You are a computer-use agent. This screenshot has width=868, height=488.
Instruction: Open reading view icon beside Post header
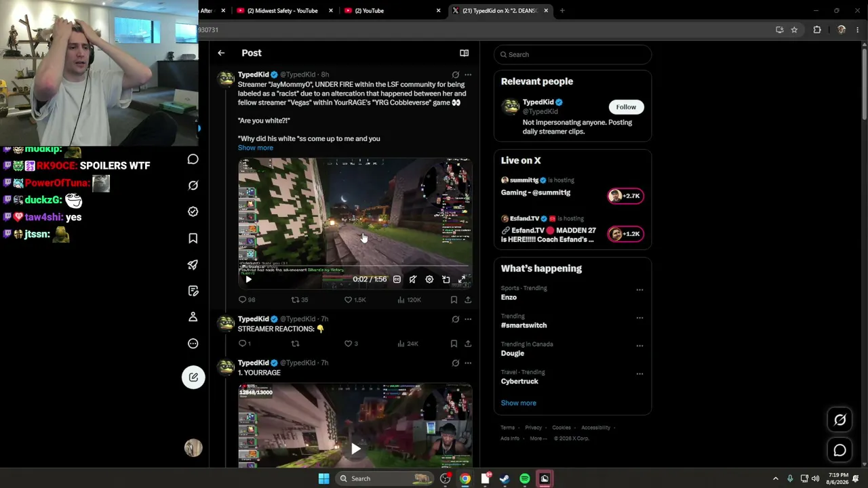click(464, 53)
